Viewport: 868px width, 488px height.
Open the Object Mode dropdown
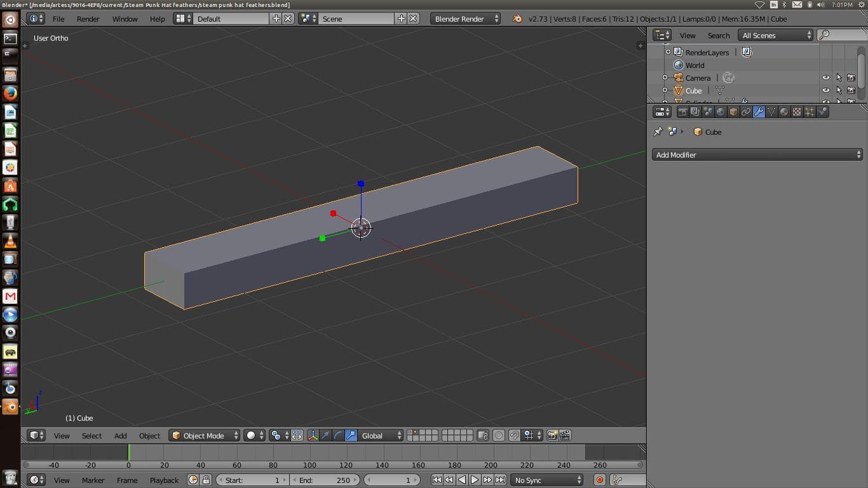pos(203,436)
